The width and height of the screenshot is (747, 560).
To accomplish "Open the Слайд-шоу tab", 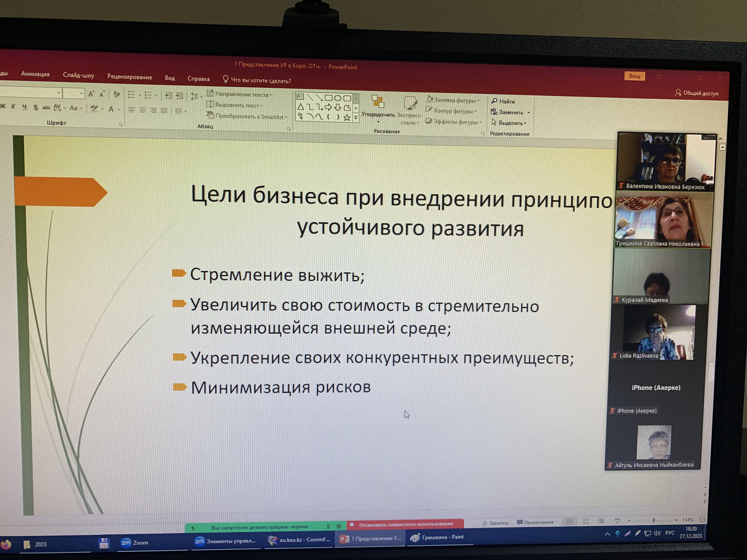I will (78, 75).
